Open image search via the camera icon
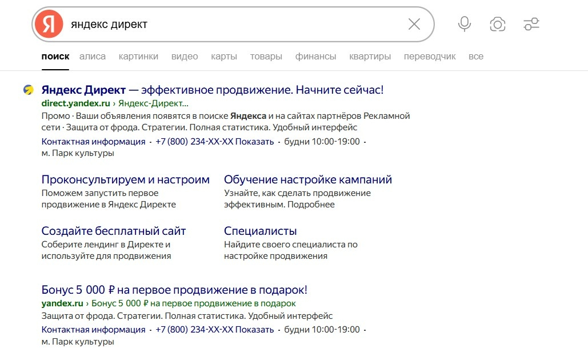 pyautogui.click(x=498, y=25)
